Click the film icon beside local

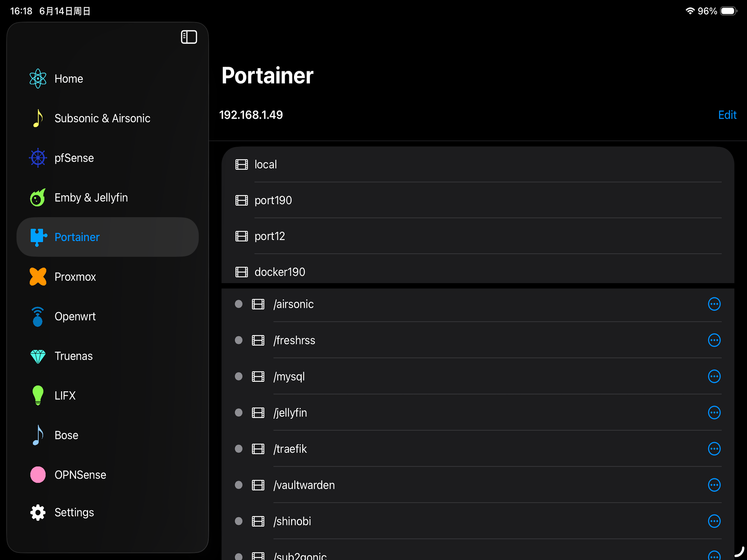pyautogui.click(x=242, y=164)
